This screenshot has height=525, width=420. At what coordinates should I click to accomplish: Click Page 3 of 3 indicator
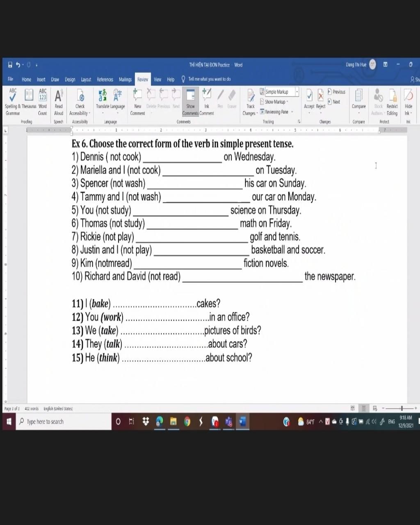click(x=12, y=409)
